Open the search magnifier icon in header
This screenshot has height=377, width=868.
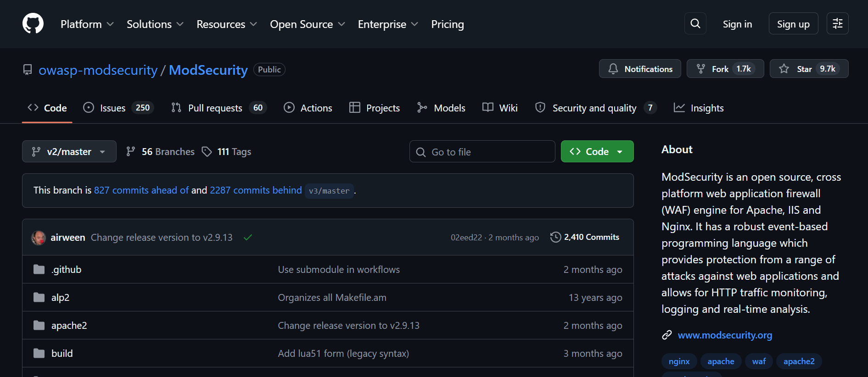tap(695, 23)
